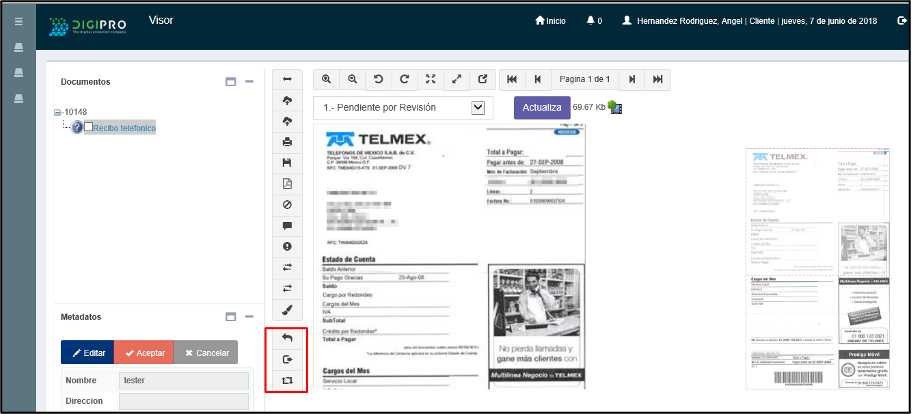Collapse the 10148 tree node

click(58, 112)
